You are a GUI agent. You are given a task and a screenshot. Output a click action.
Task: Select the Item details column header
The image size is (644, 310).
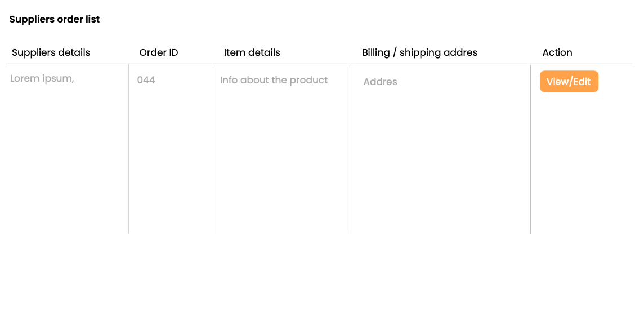(x=252, y=52)
